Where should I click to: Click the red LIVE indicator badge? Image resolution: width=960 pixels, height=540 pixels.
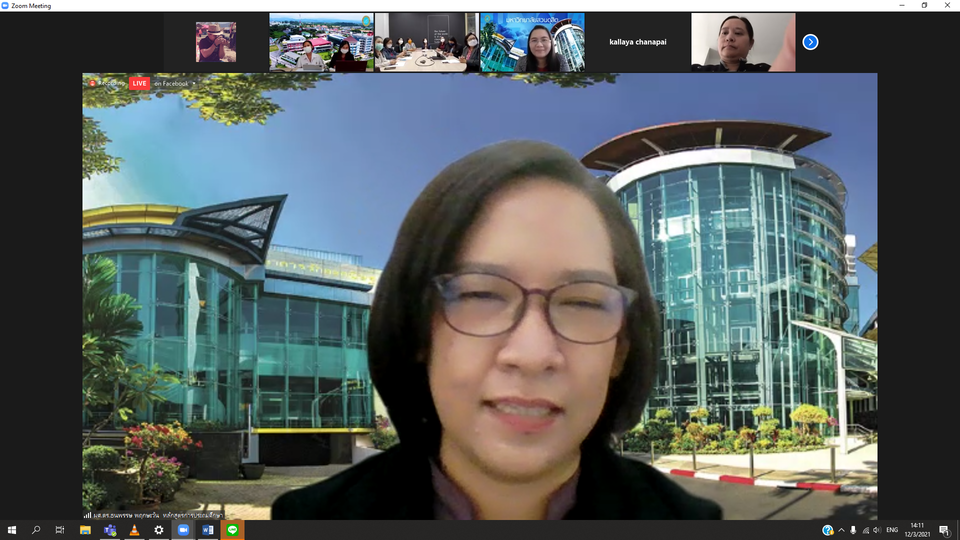point(139,84)
